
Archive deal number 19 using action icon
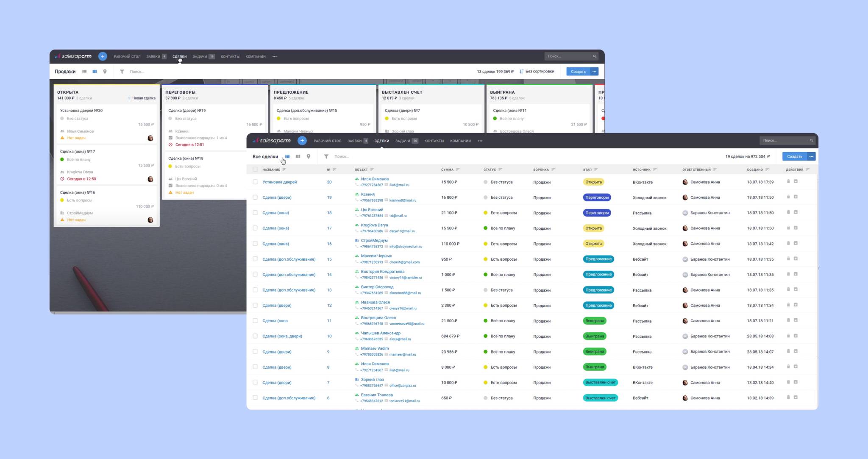click(796, 197)
